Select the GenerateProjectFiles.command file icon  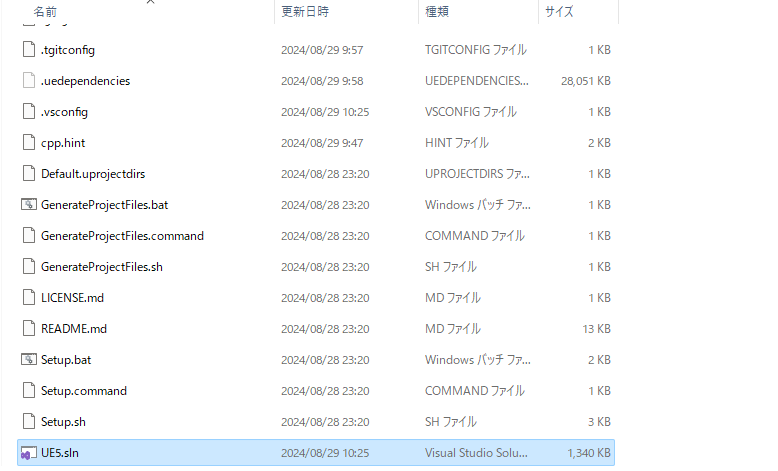click(x=29, y=236)
